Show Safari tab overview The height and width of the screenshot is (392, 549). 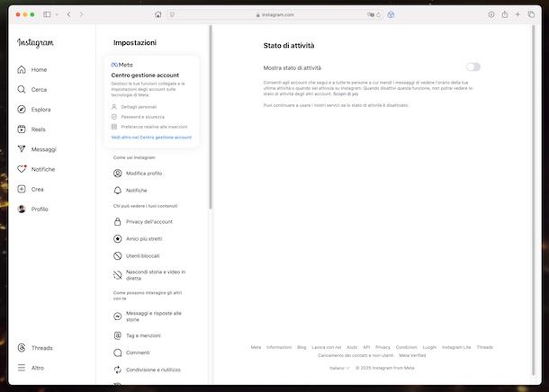click(531, 14)
